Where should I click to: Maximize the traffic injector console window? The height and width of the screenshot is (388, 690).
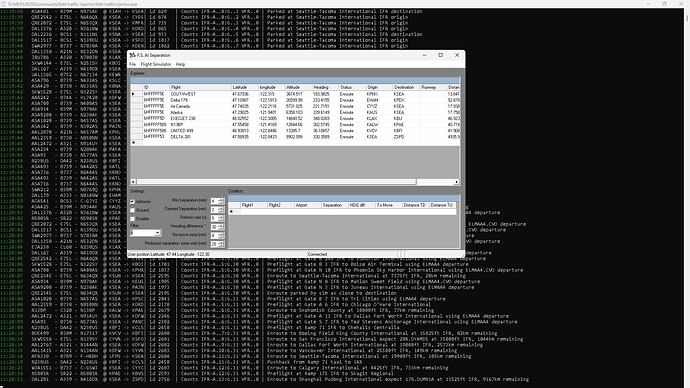tap(664, 4)
